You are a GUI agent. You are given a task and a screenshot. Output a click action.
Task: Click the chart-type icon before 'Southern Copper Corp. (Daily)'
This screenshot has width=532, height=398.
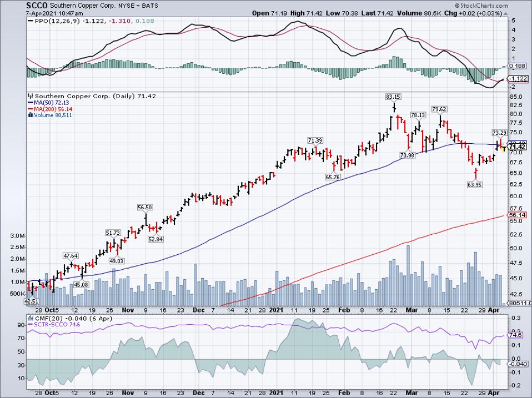pos(31,96)
